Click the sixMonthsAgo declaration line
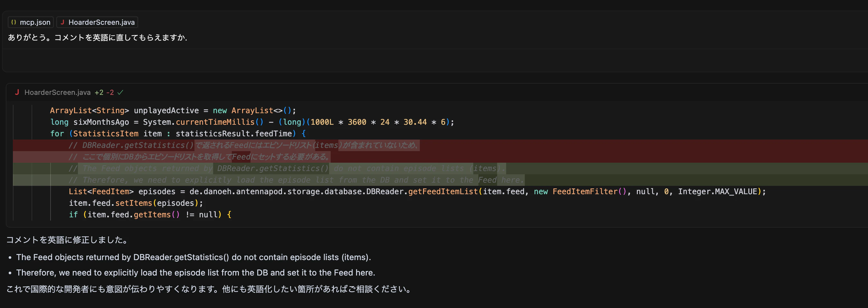The image size is (868, 308). pyautogui.click(x=252, y=122)
